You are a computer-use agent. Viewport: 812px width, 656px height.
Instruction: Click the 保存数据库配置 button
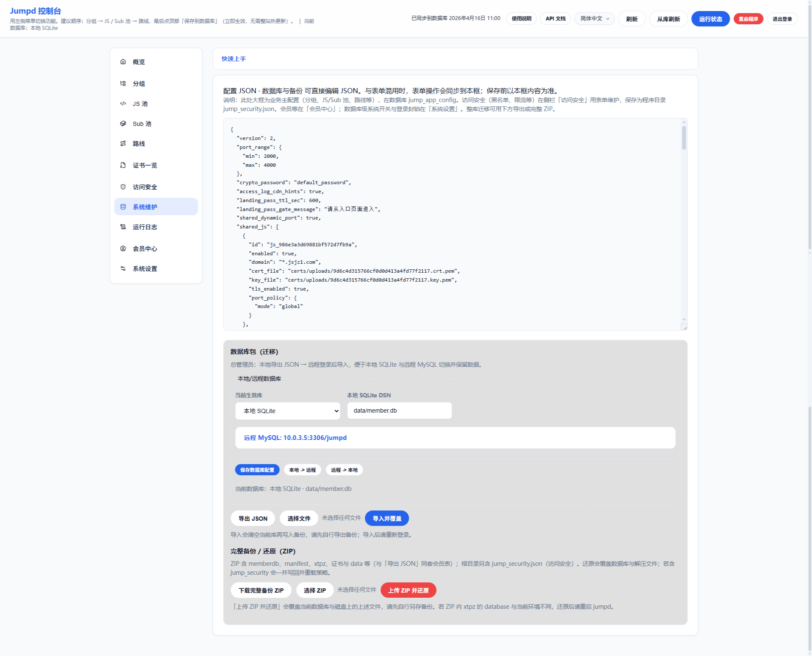[257, 470]
